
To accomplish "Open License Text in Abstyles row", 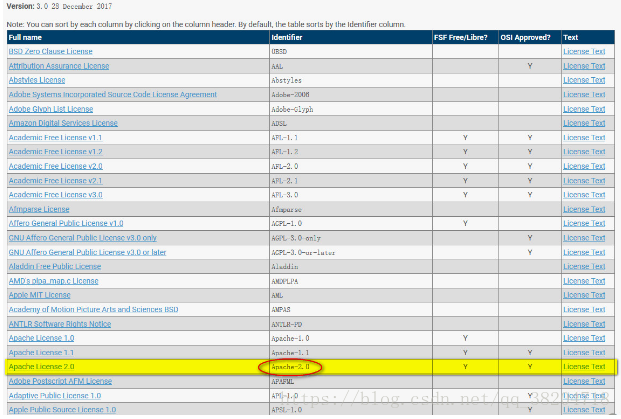I will (x=584, y=80).
